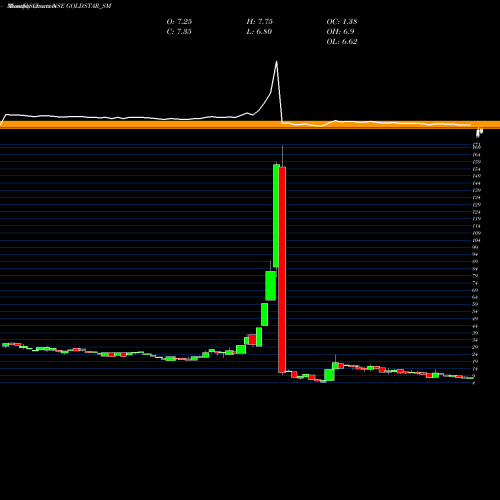
Task: Click the 'O: 7.25' open value
Action: point(179,22)
